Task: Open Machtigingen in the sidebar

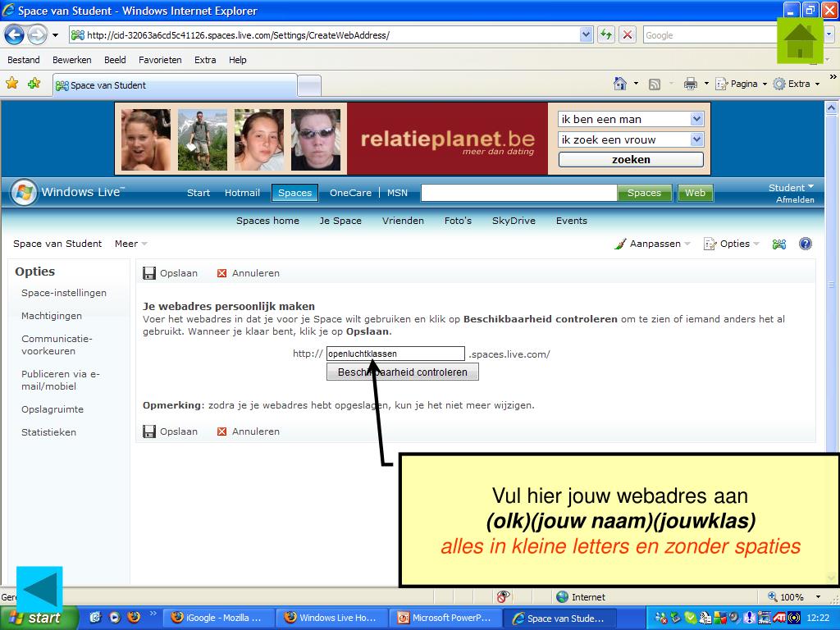Action: pyautogui.click(x=52, y=316)
